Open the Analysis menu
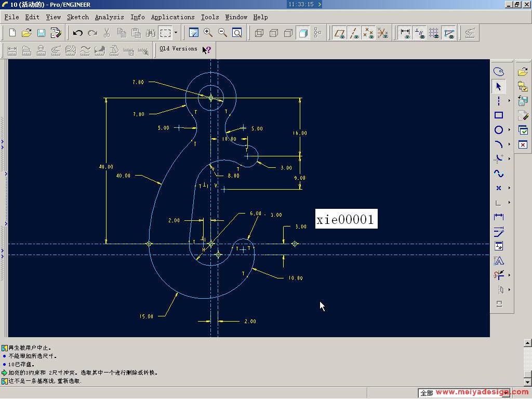 click(109, 17)
